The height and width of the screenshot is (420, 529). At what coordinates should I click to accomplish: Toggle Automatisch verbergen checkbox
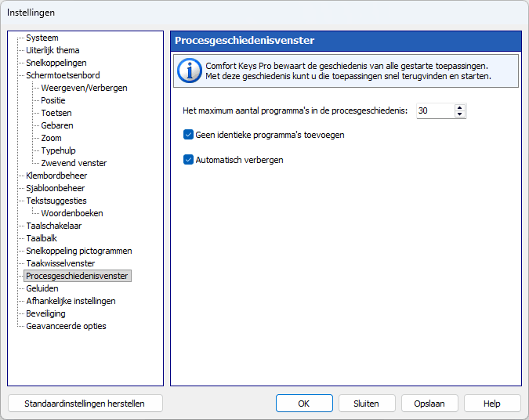(188, 160)
